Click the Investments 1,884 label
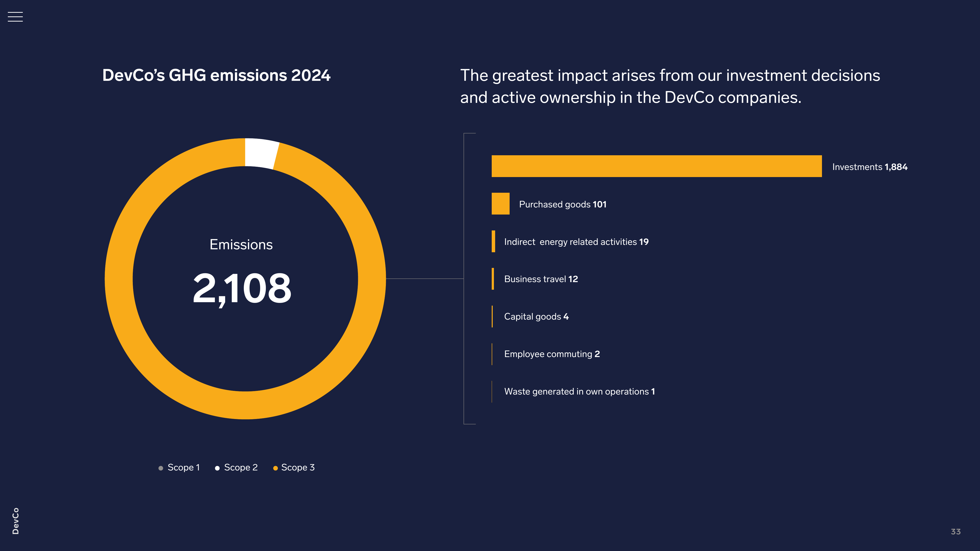The width and height of the screenshot is (980, 551). coord(870,167)
